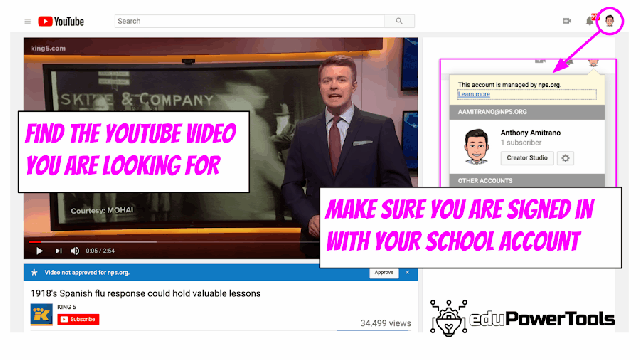Click the 34,499 views text
Image resolution: width=640 pixels, height=360 pixels.
[x=386, y=323]
